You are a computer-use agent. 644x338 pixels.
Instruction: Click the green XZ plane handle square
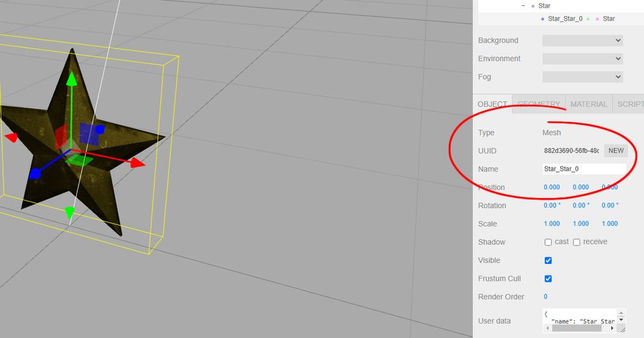tap(79, 160)
